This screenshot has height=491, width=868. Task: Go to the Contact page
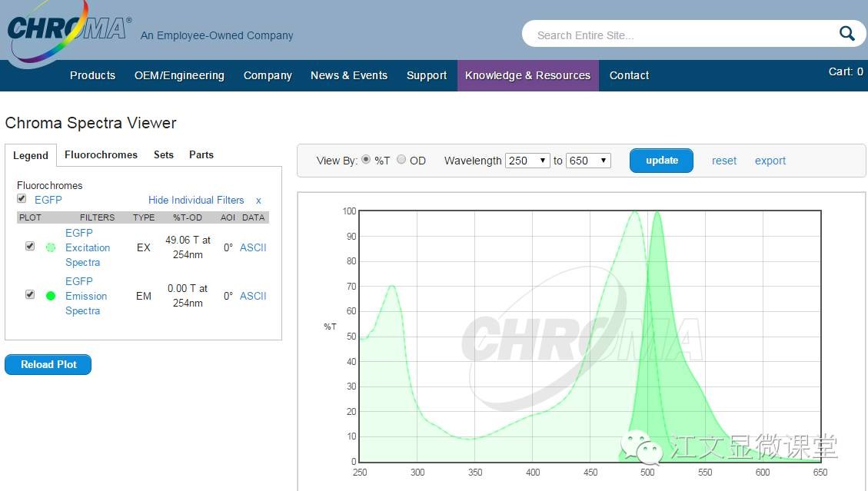(x=629, y=75)
